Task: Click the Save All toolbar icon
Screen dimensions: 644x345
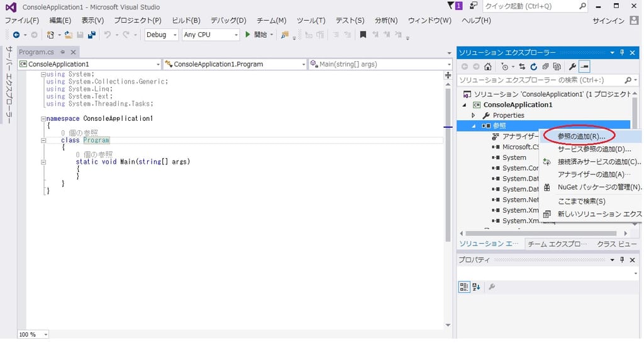Action: tap(92, 35)
